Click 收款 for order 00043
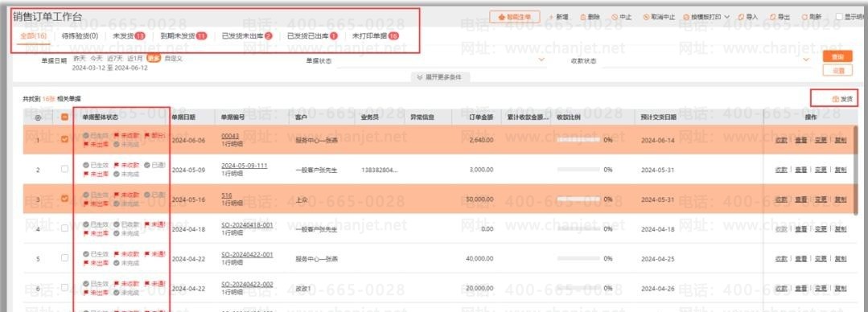The height and width of the screenshot is (312, 868). [781, 141]
